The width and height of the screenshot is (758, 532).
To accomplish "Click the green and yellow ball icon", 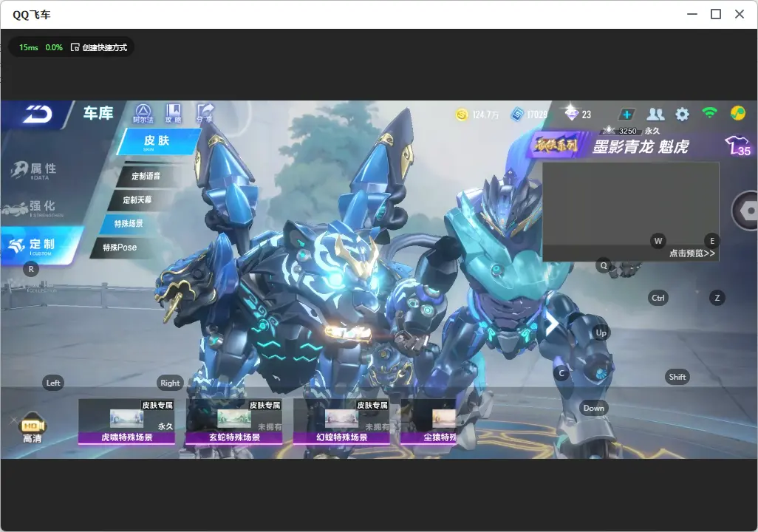I will (738, 113).
